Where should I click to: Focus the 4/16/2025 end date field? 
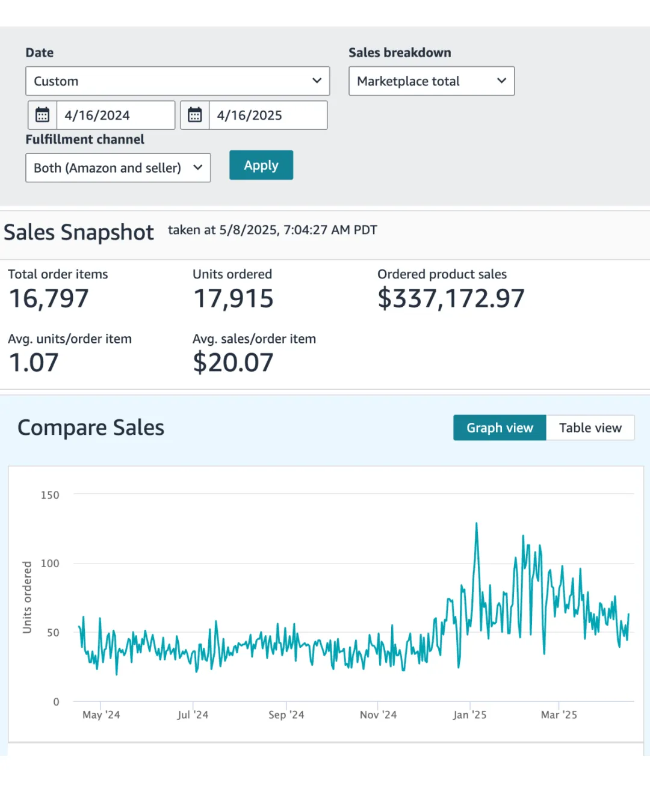(267, 115)
